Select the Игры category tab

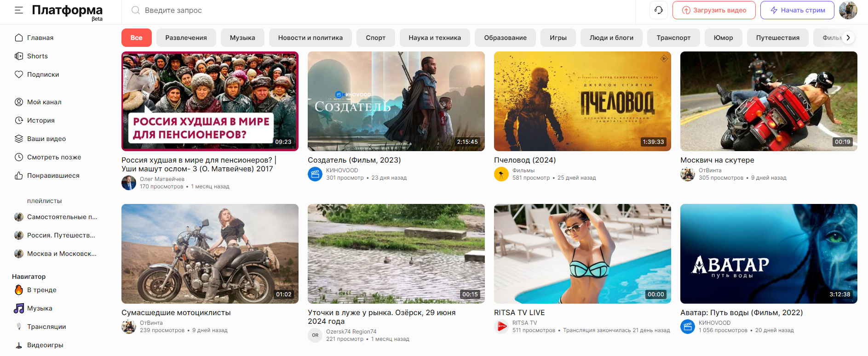tap(558, 38)
